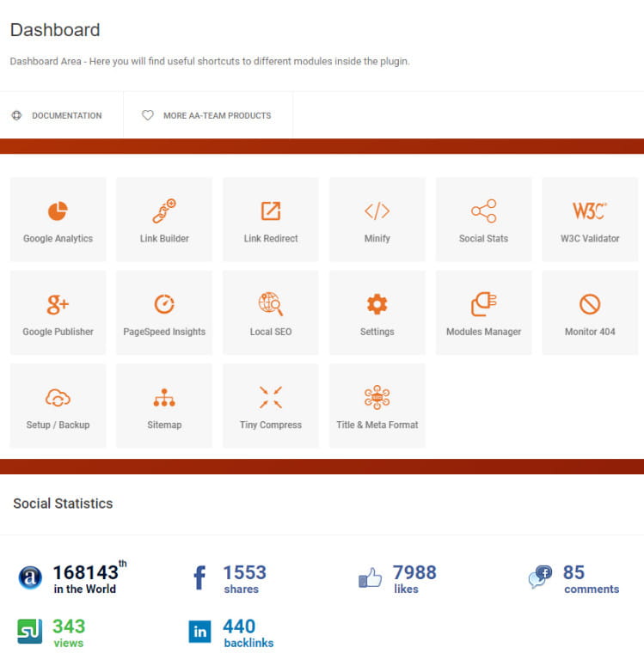Image resolution: width=644 pixels, height=672 pixels.
Task: Click the Facebook shares icon
Action: click(x=199, y=577)
